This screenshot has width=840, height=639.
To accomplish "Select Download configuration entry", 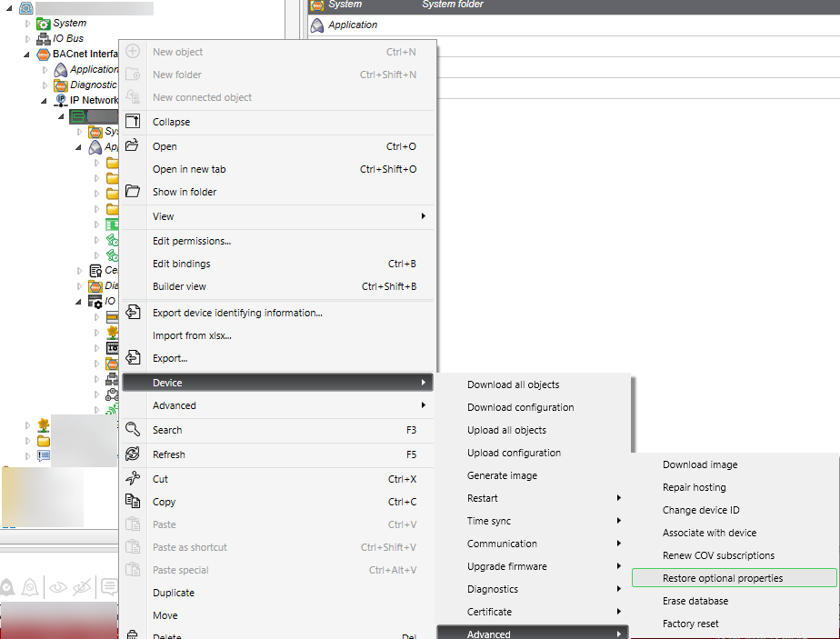I will (x=532, y=407).
